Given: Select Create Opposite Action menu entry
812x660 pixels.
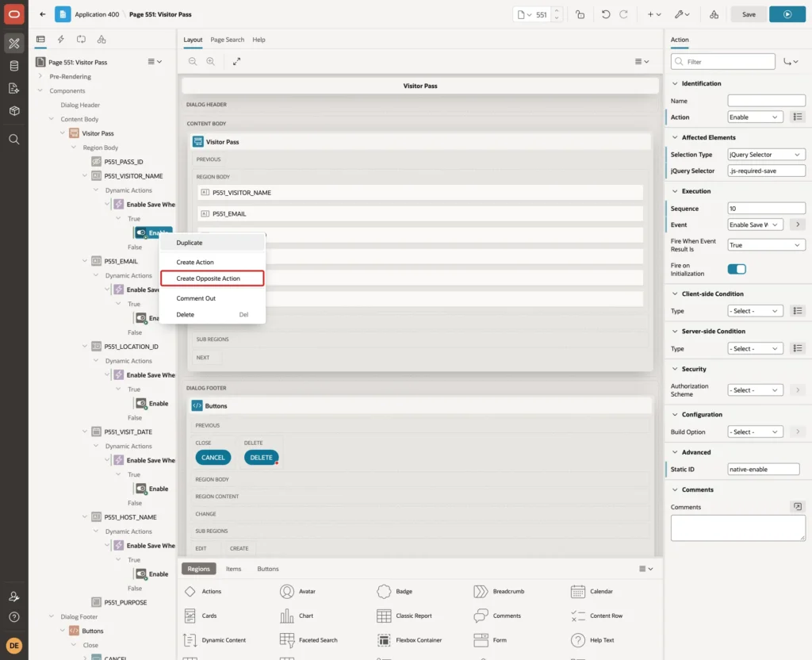Looking at the screenshot, I should tap(213, 278).
